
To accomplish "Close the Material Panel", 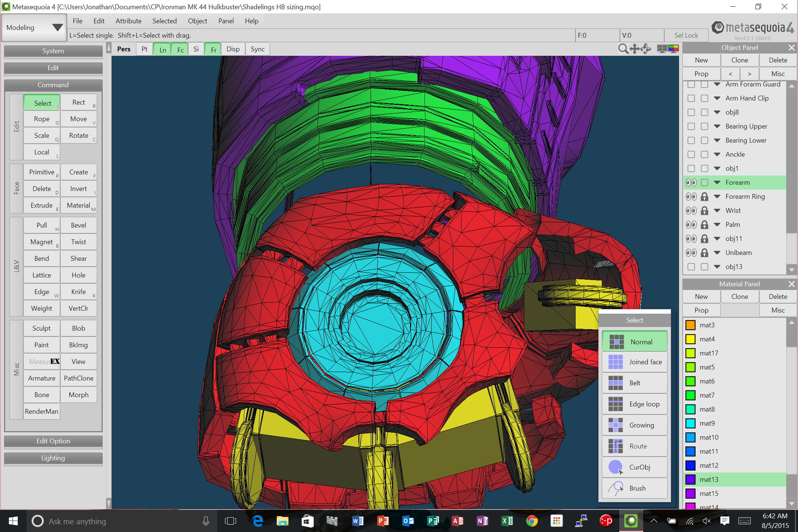I will (x=791, y=284).
